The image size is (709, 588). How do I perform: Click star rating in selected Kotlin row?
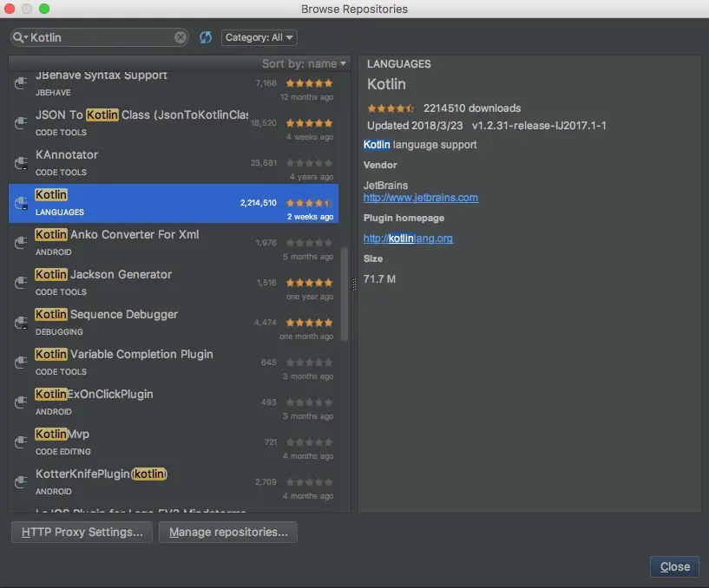coord(309,203)
